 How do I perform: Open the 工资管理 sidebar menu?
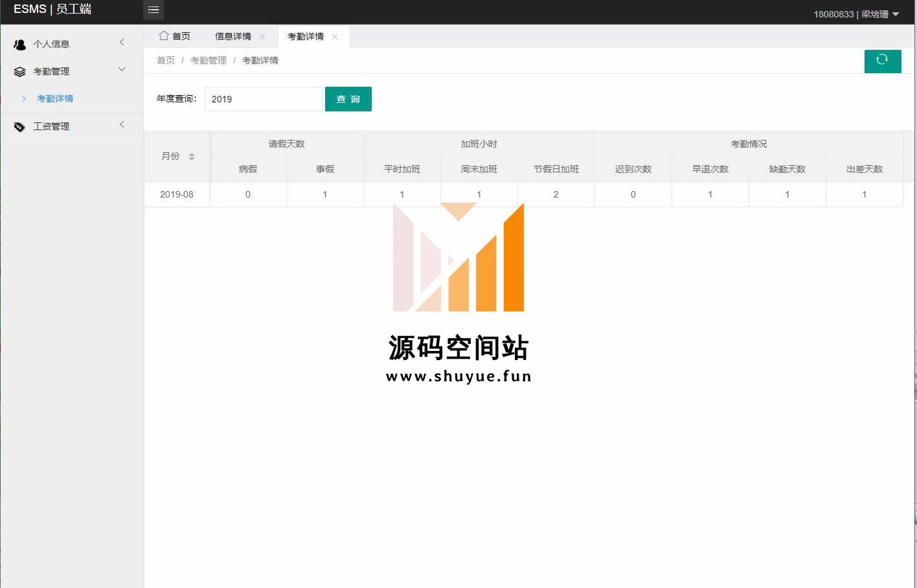[x=72, y=126]
